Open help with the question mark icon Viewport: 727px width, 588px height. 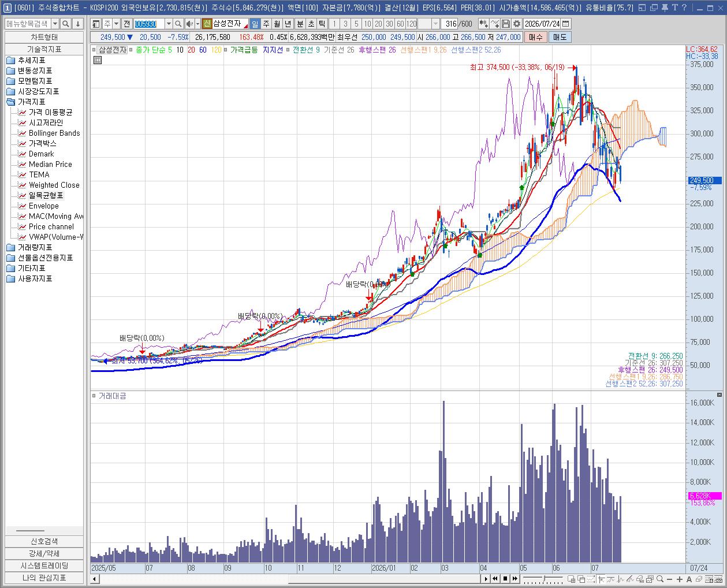click(684, 8)
